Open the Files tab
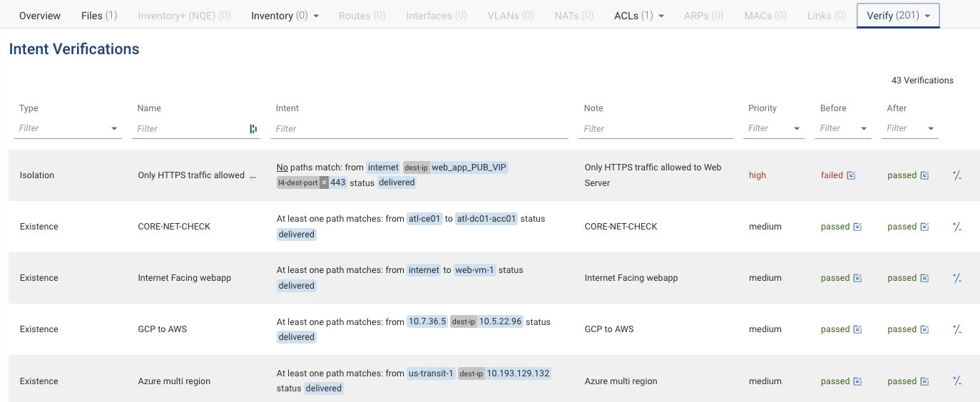 [99, 15]
